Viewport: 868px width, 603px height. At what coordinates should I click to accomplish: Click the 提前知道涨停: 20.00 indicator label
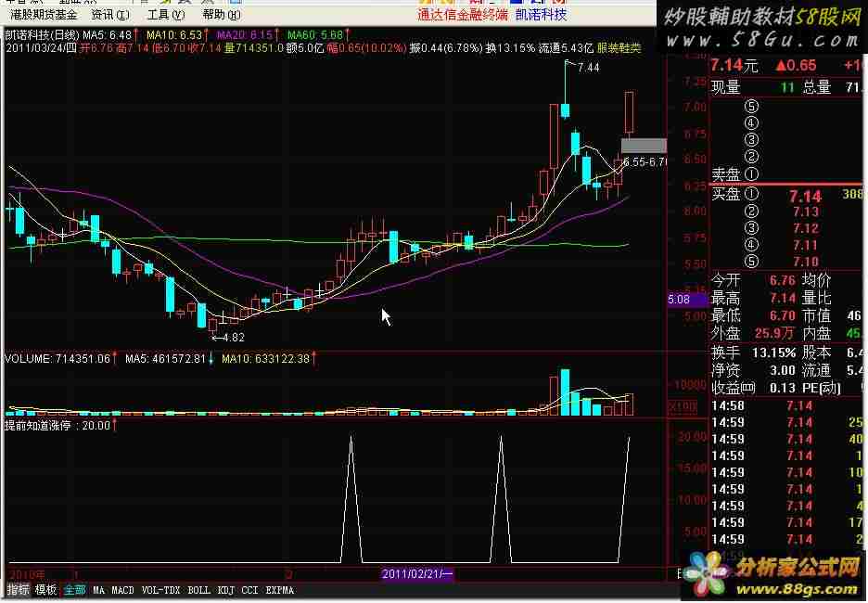pos(57,425)
